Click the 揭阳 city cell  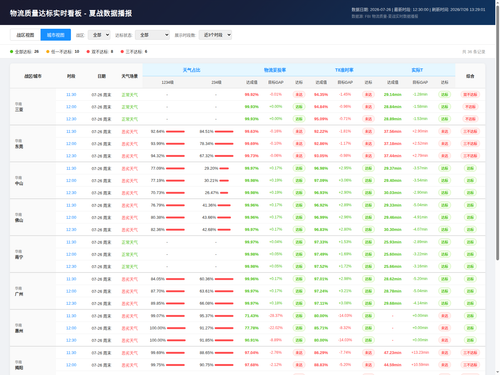tap(33, 361)
